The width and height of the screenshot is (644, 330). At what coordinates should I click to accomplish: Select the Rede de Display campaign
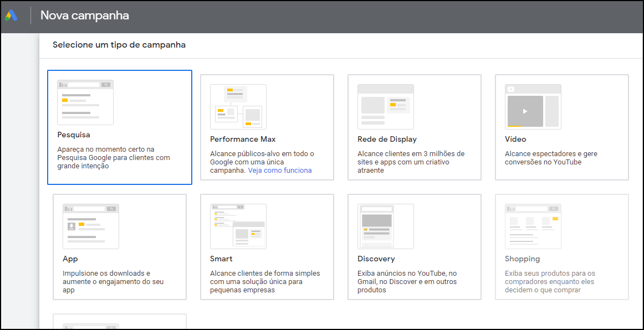pos(415,127)
